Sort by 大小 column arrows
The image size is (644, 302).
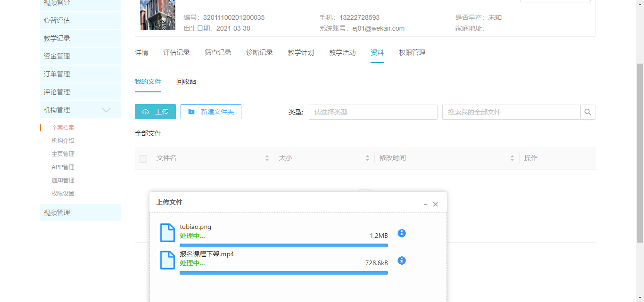(367, 158)
